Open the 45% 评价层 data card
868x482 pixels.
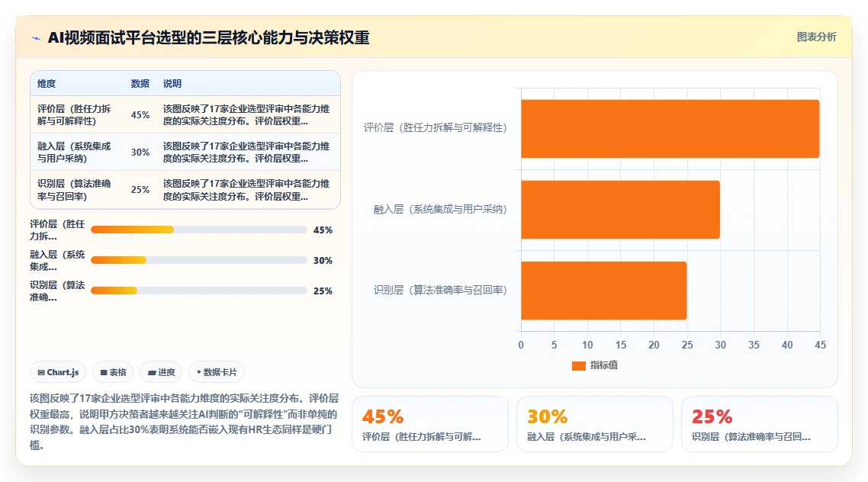(x=430, y=425)
